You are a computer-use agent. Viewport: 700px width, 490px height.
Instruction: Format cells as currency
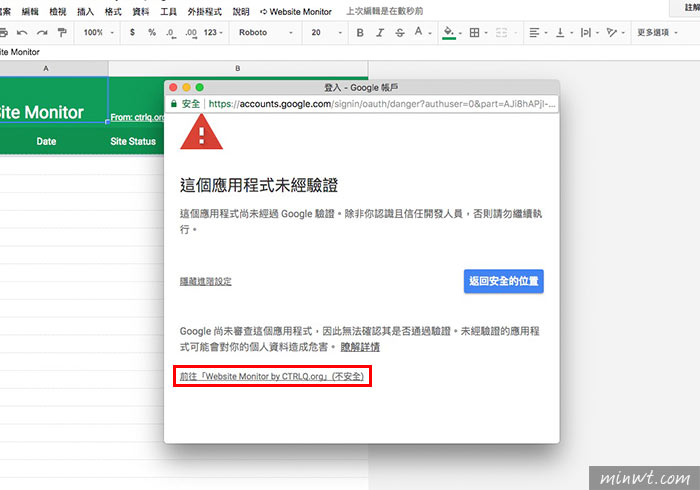click(x=132, y=33)
